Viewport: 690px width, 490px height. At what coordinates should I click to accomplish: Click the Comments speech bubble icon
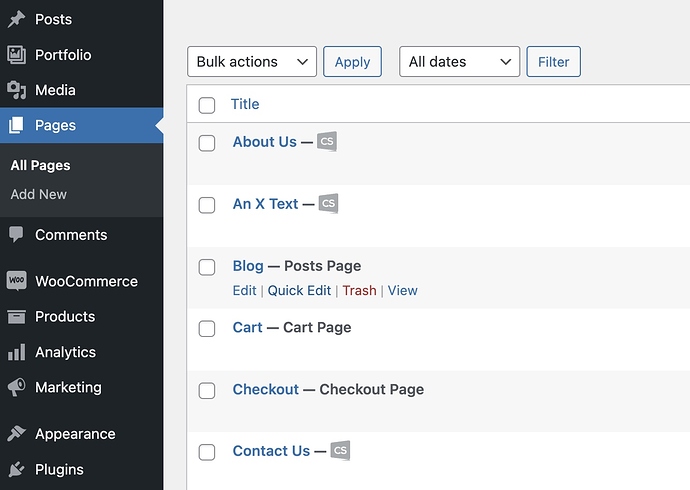pyautogui.click(x=16, y=235)
